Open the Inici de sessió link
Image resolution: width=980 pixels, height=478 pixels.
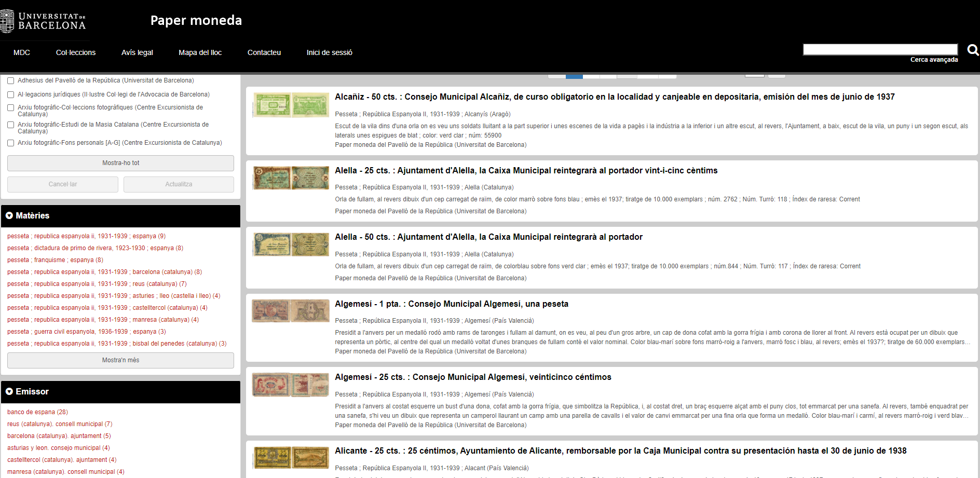pos(329,52)
